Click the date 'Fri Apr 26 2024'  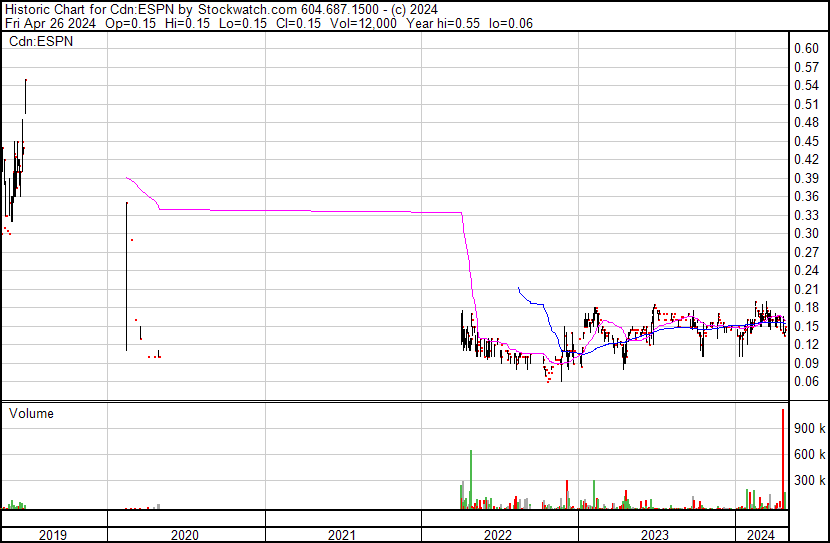click(x=50, y=23)
